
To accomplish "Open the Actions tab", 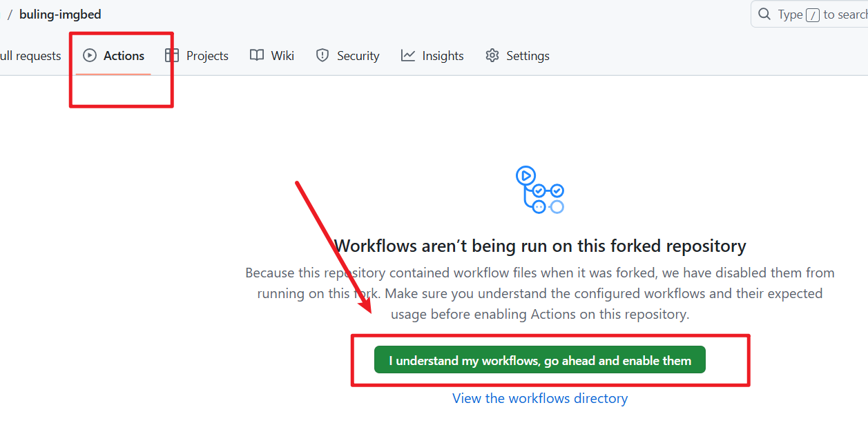I will pyautogui.click(x=124, y=56).
